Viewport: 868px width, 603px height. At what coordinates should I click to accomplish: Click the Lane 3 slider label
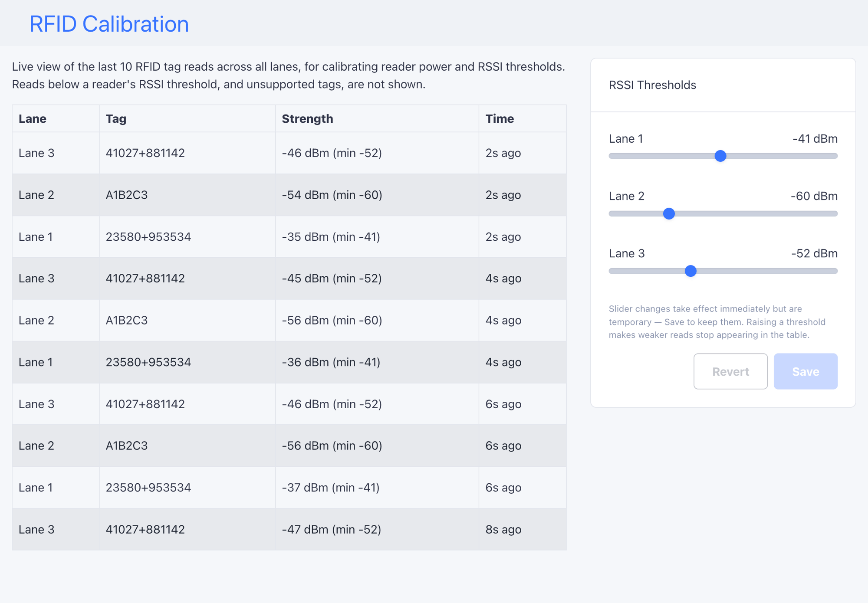[x=626, y=253]
